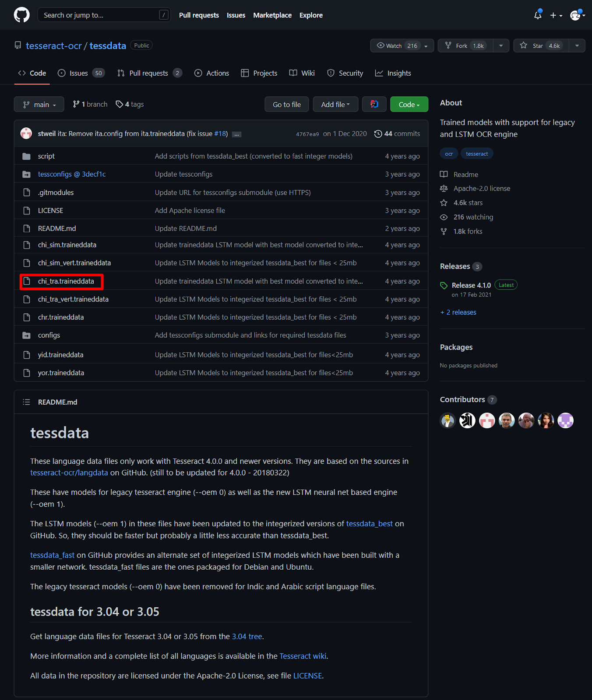Open the user avatar menu

tap(578, 15)
